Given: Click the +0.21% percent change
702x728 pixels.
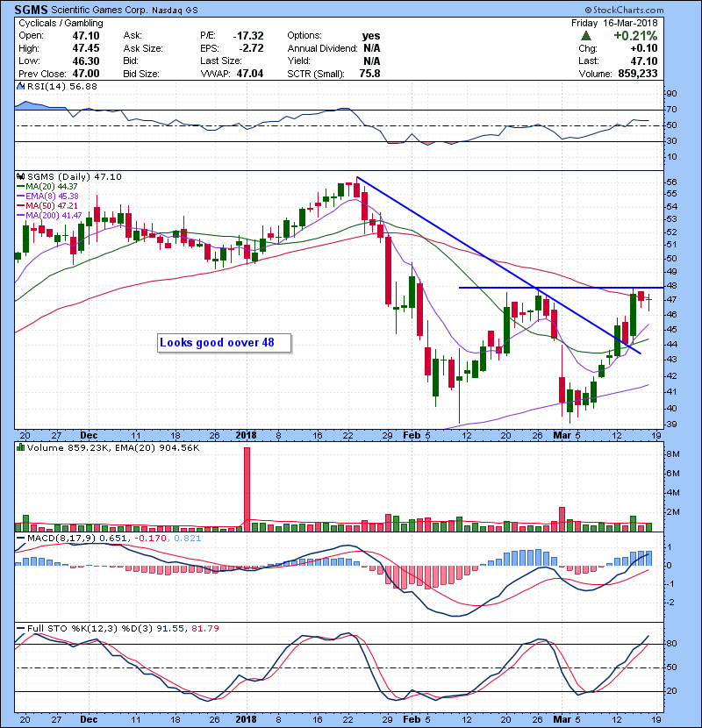Looking at the screenshot, I should (x=635, y=36).
